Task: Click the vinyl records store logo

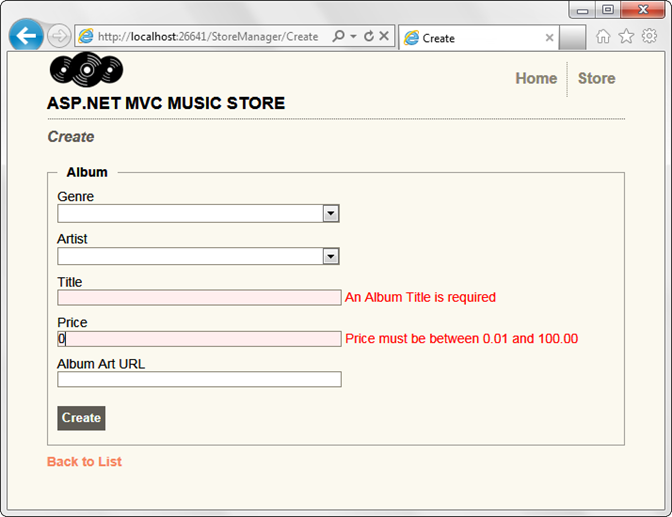Action: click(87, 69)
